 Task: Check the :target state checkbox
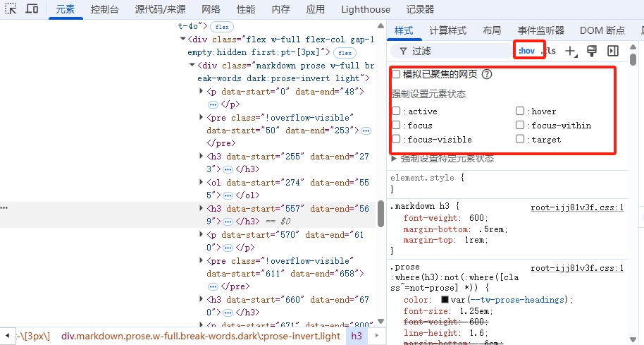[520, 138]
